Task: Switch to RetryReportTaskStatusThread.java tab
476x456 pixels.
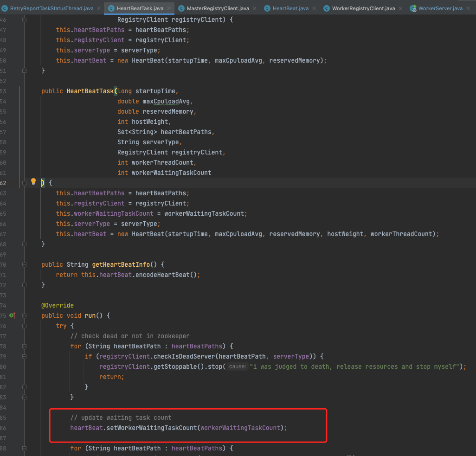Action: (51, 8)
